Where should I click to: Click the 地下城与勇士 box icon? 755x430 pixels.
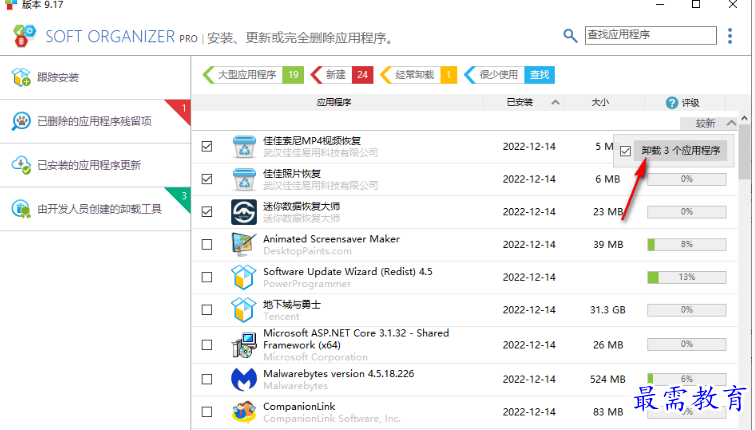click(x=244, y=310)
